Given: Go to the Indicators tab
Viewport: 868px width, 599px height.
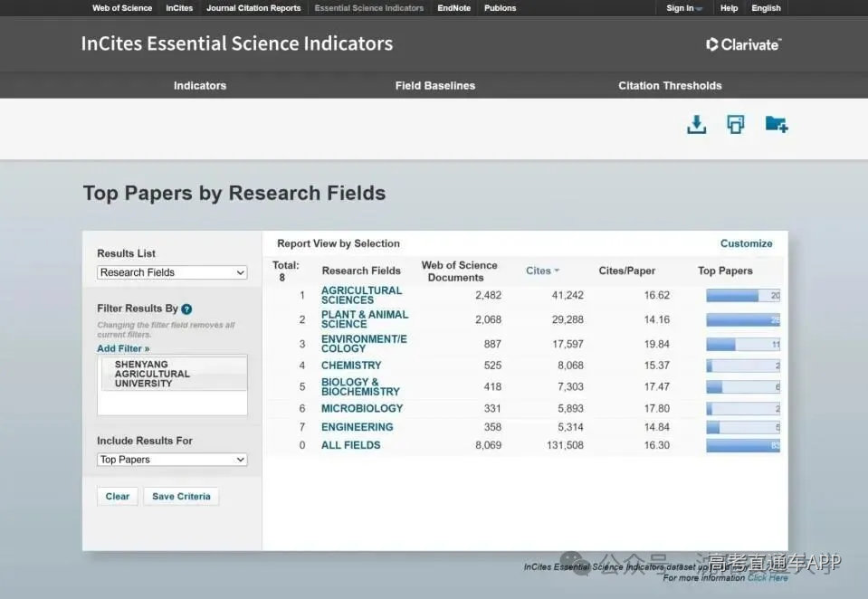Looking at the screenshot, I should pos(200,85).
